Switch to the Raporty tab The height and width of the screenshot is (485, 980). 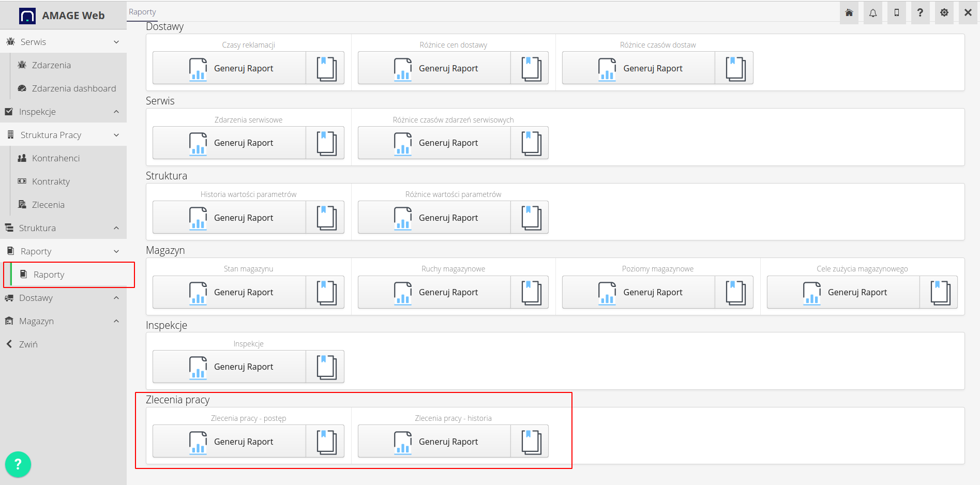[x=142, y=12]
